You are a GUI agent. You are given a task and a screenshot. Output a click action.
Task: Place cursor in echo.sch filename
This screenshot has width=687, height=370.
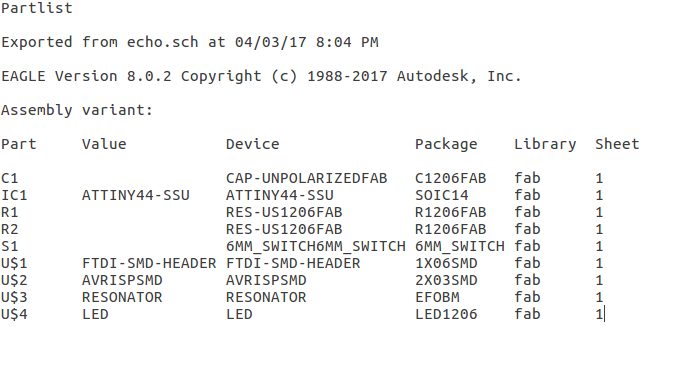(162, 42)
